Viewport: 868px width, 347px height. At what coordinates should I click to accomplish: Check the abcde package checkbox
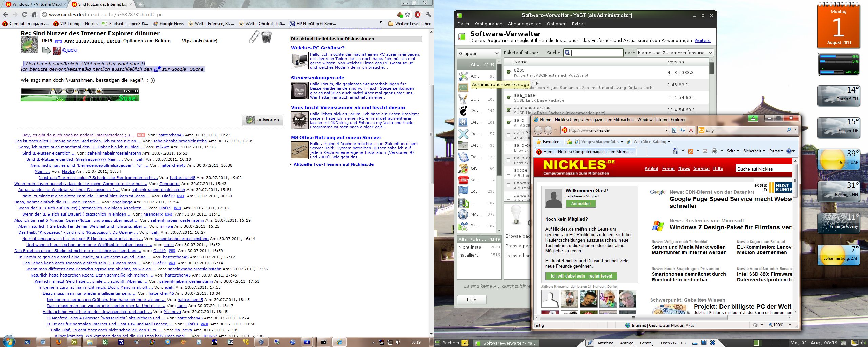click(x=509, y=172)
